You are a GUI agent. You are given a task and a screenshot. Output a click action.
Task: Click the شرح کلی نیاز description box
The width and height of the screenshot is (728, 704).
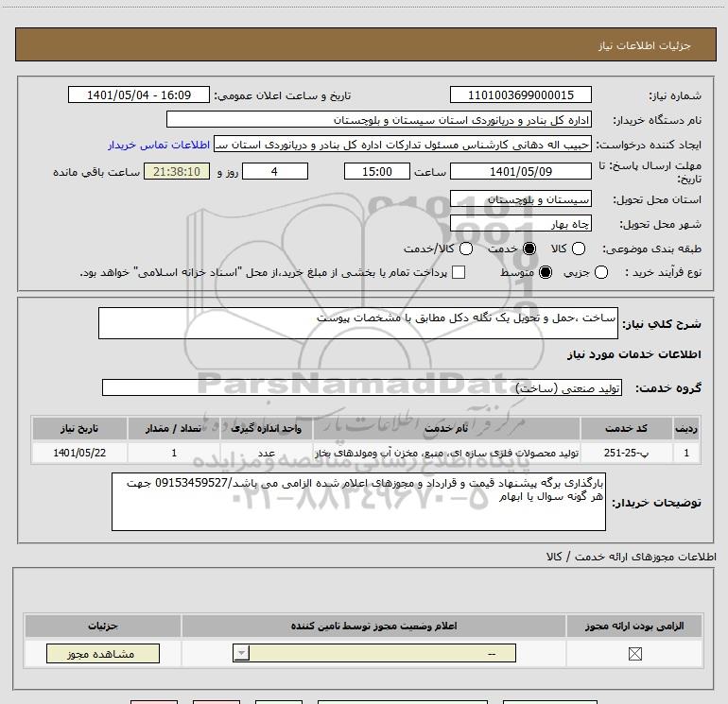[x=358, y=323]
